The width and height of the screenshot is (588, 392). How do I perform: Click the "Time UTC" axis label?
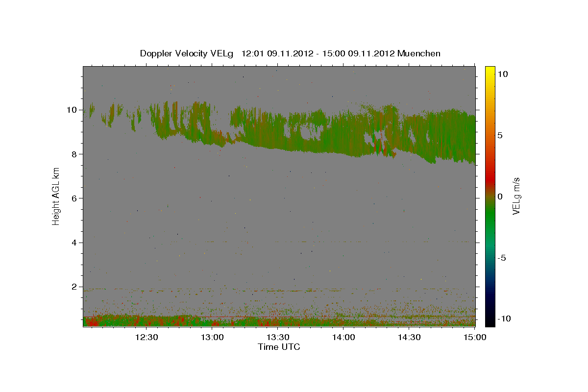(x=279, y=347)
